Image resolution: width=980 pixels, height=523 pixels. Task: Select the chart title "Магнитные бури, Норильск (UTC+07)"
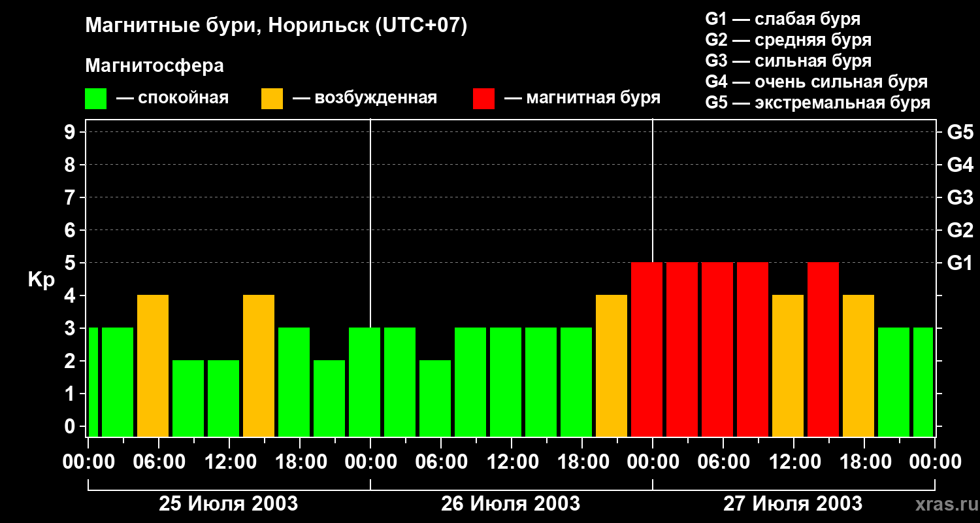pos(276,26)
